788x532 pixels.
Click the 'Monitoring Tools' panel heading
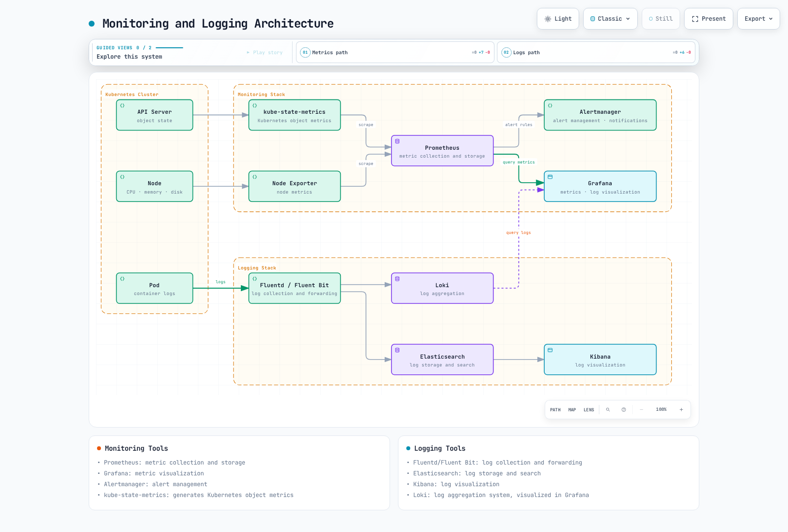136,448
